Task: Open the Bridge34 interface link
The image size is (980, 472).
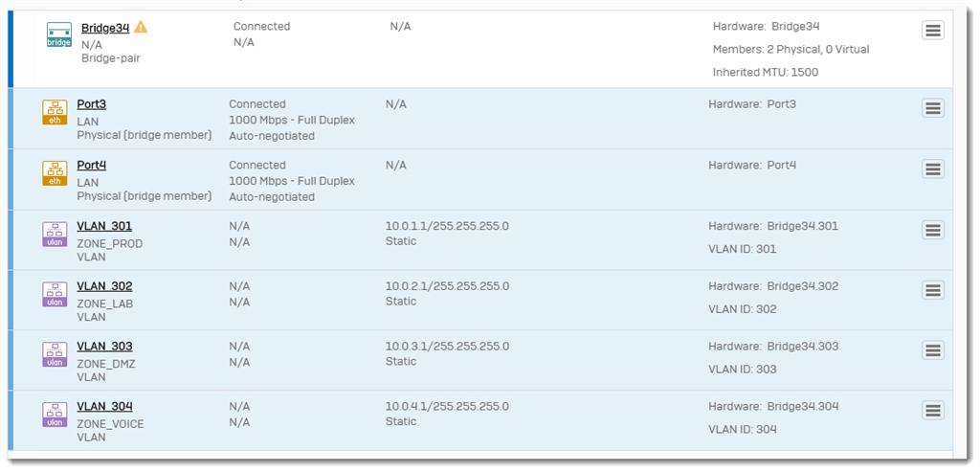Action: tap(105, 28)
